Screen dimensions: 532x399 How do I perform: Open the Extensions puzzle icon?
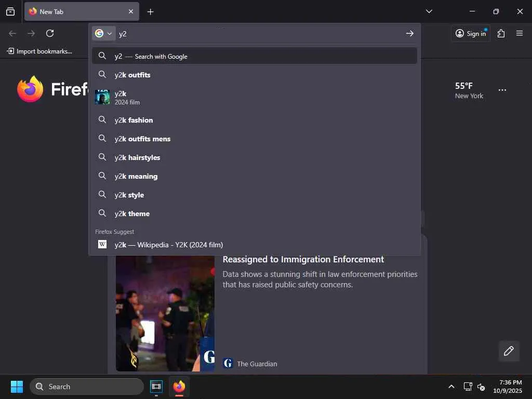(501, 33)
